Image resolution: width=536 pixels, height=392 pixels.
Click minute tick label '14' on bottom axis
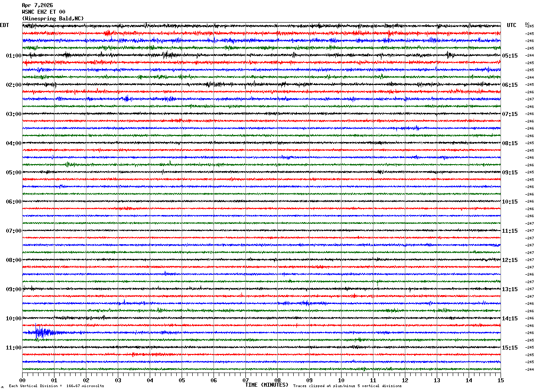(469, 380)
